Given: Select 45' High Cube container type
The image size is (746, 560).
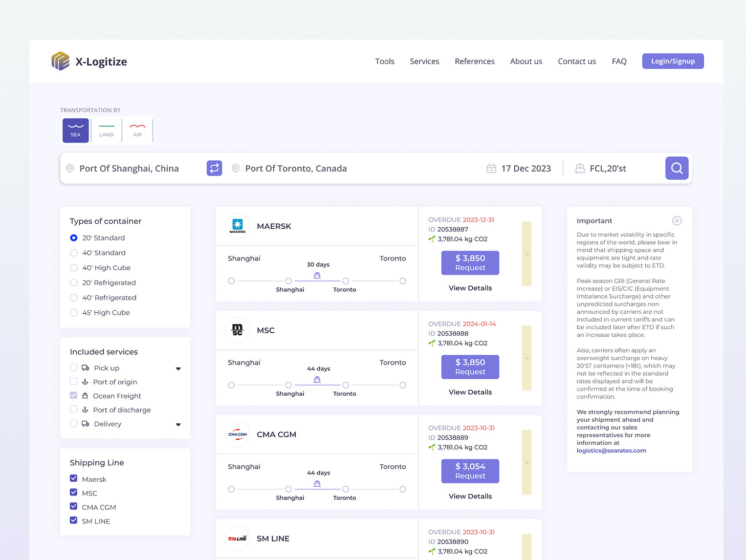Looking at the screenshot, I should pos(74,312).
